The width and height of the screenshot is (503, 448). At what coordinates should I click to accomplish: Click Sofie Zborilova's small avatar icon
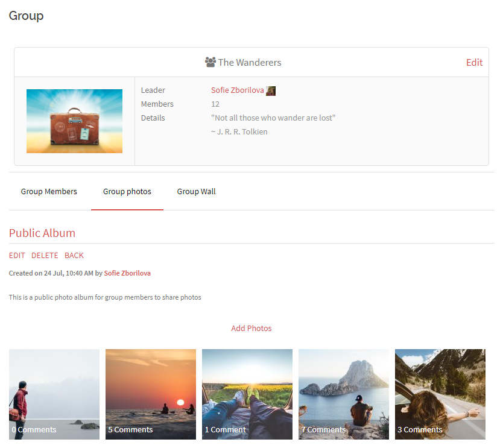[x=271, y=90]
